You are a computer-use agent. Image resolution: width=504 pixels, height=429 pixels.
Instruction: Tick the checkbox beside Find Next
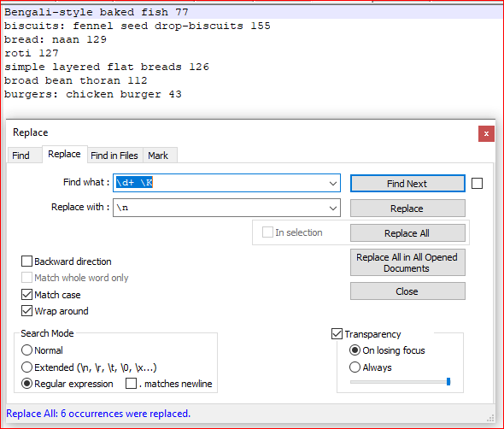pos(477,184)
